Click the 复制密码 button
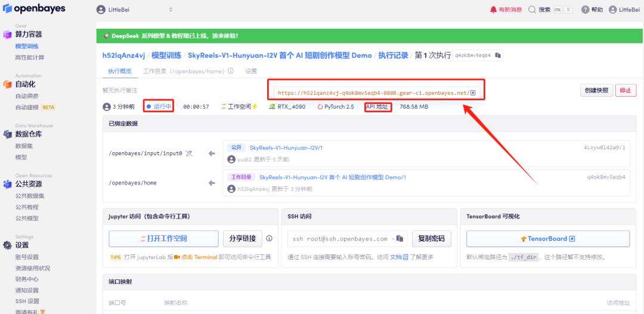644x314 pixels. pyautogui.click(x=432, y=239)
